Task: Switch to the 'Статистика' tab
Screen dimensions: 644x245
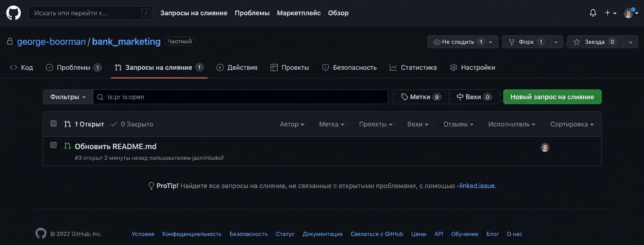Action: (x=413, y=67)
